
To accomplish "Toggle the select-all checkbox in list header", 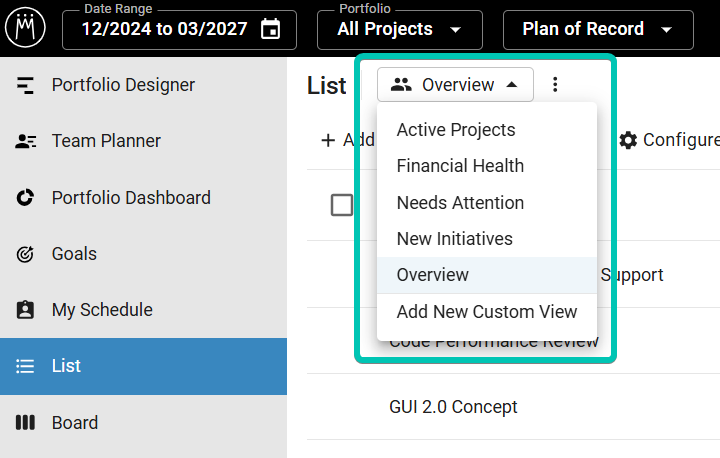I will [342, 205].
